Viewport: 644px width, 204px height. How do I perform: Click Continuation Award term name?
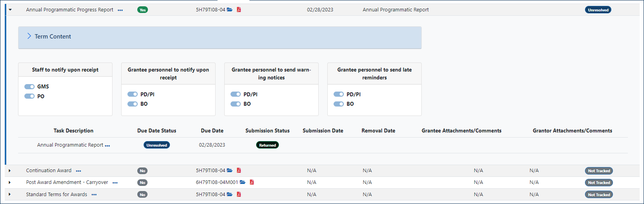tap(49, 171)
